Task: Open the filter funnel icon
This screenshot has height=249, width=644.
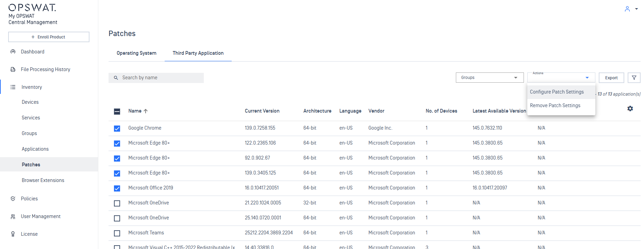Action: [x=634, y=78]
